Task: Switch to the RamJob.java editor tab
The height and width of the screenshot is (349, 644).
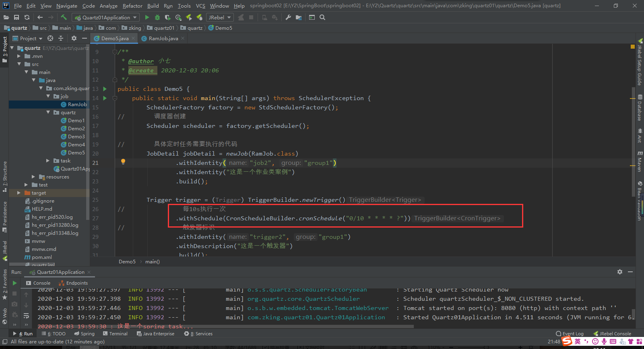Action: pos(163,38)
